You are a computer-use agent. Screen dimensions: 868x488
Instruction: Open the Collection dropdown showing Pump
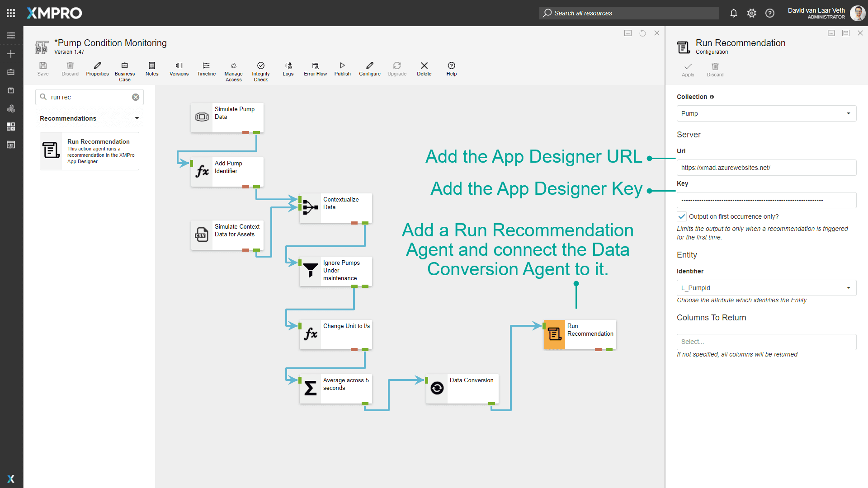[x=766, y=113]
